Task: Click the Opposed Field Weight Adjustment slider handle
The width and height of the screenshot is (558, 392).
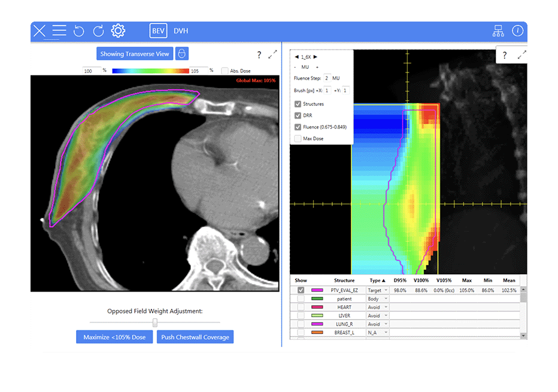Action: [x=155, y=323]
